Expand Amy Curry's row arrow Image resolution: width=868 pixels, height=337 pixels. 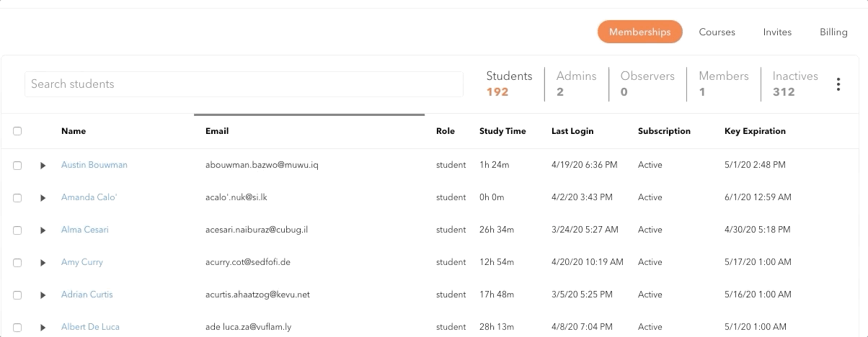(43, 263)
